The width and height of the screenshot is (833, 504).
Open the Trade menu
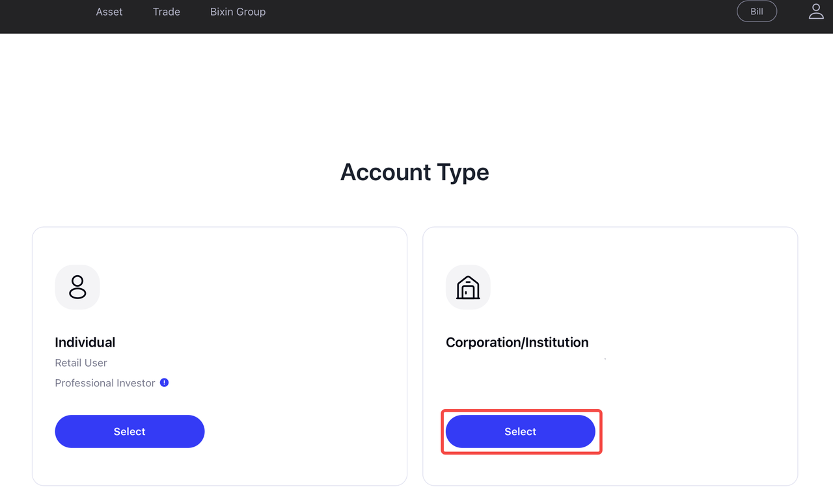coord(166,11)
